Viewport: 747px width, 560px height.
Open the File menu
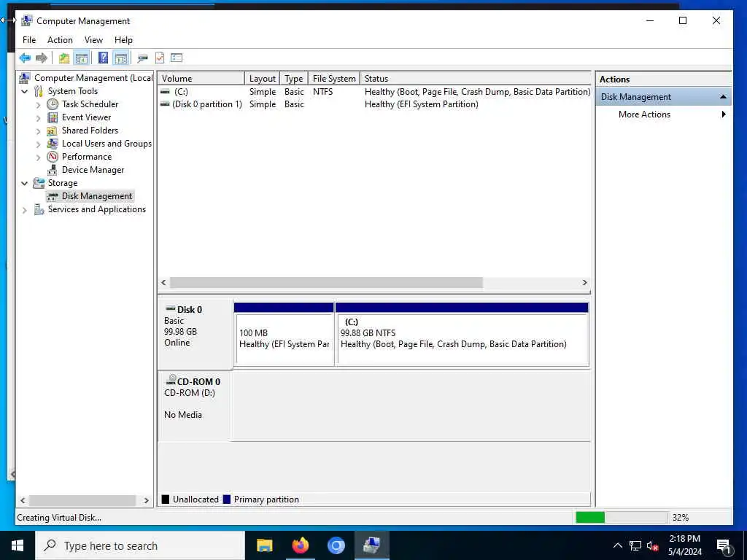29,40
